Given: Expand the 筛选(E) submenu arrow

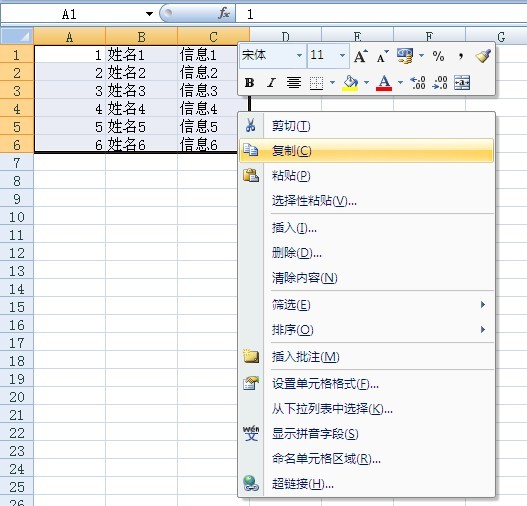Looking at the screenshot, I should click(483, 304).
